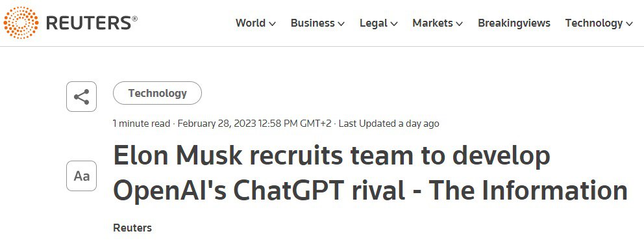Click the Reuters byline below headline
Screen dimensions: 644x251
click(x=132, y=228)
